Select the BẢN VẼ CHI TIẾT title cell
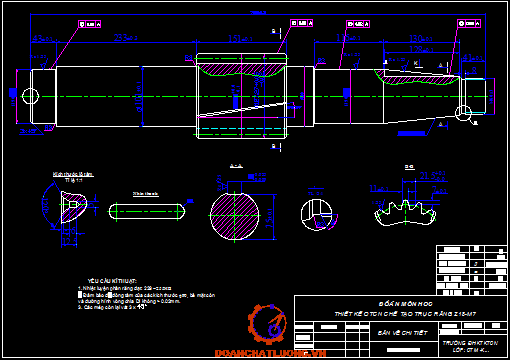Screen dimensions: 510x360 coord(402,333)
